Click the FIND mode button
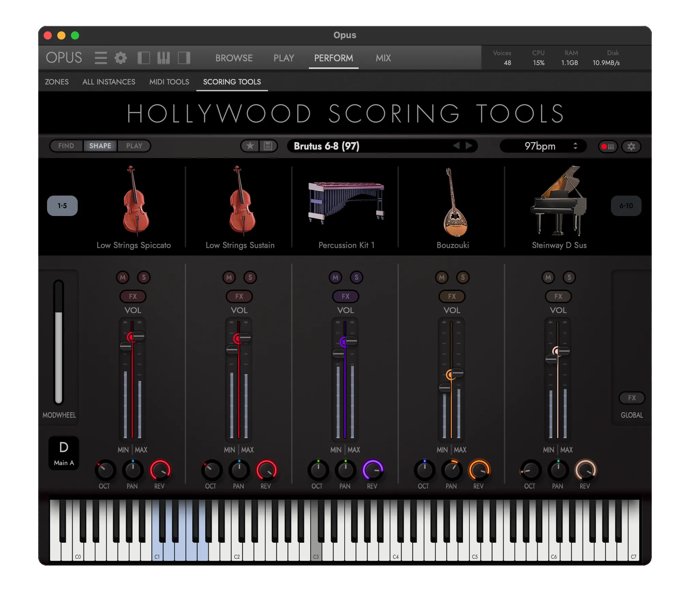Image resolution: width=690 pixels, height=616 pixels. pyautogui.click(x=66, y=146)
